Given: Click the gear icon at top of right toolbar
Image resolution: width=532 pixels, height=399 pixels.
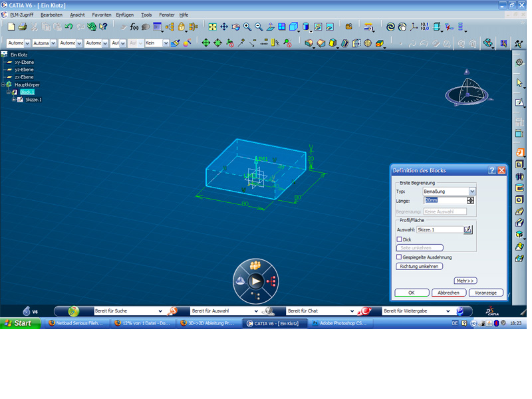Looking at the screenshot, I should tap(519, 63).
